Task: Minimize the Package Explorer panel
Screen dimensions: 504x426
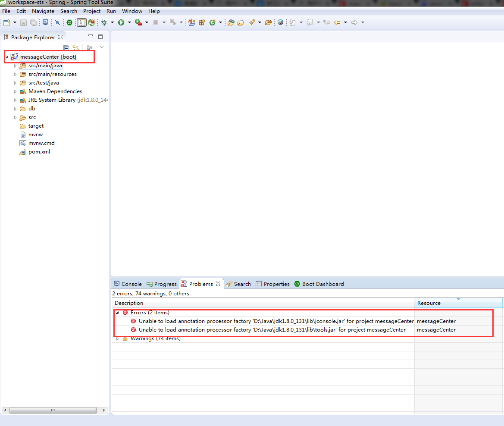Action: pos(90,36)
